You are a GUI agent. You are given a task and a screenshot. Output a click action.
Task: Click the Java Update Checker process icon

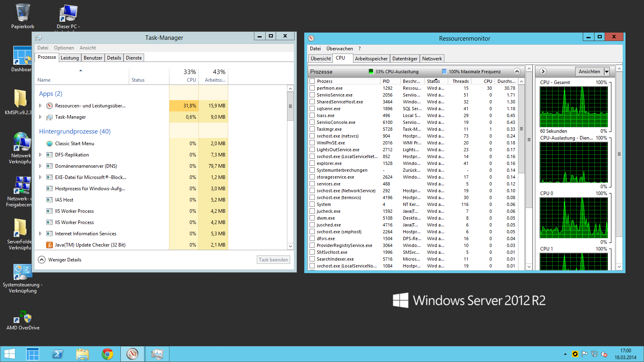50,245
